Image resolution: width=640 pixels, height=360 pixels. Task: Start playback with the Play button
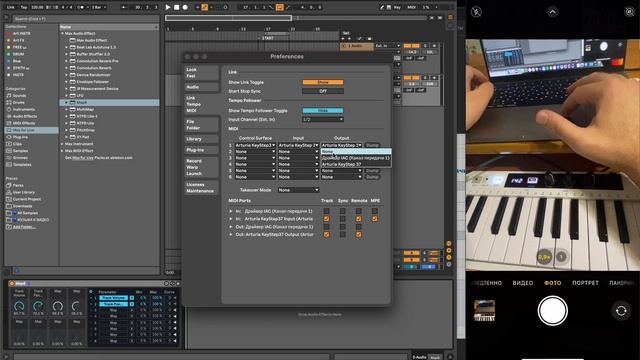168,7
